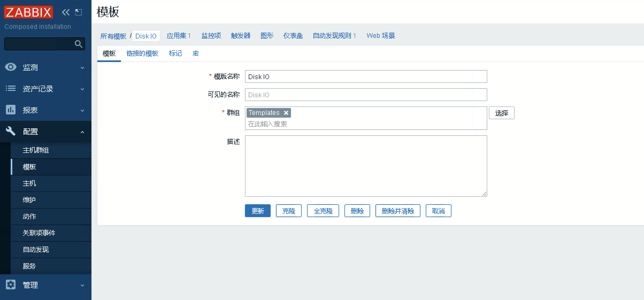Switch to the 链接的模板 tab
The height and width of the screenshot is (300, 644).
click(x=142, y=53)
